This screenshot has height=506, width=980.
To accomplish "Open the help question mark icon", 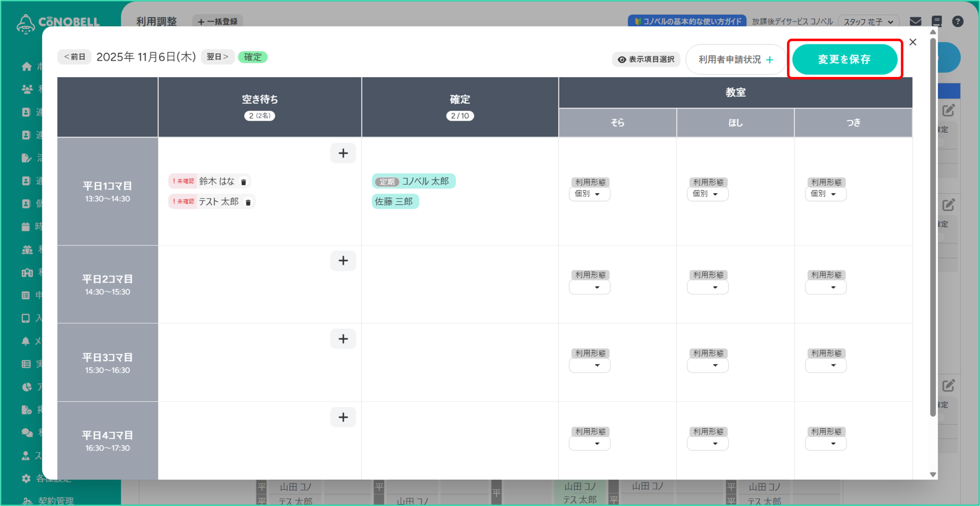I will click(x=957, y=21).
